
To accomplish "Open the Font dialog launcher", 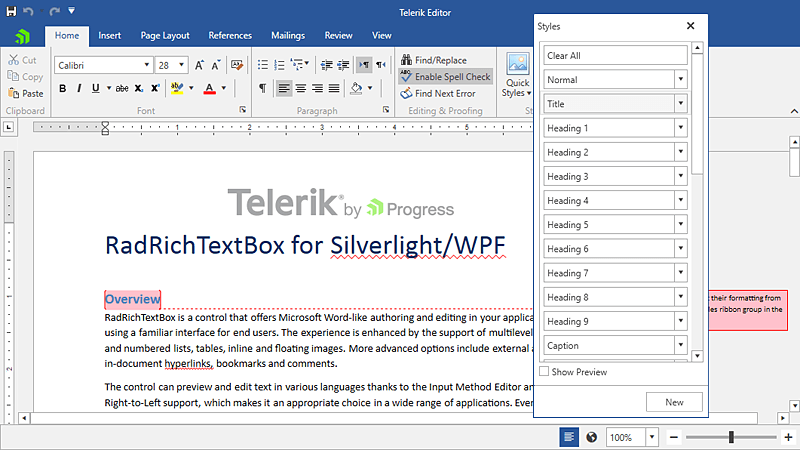I will tap(243, 110).
